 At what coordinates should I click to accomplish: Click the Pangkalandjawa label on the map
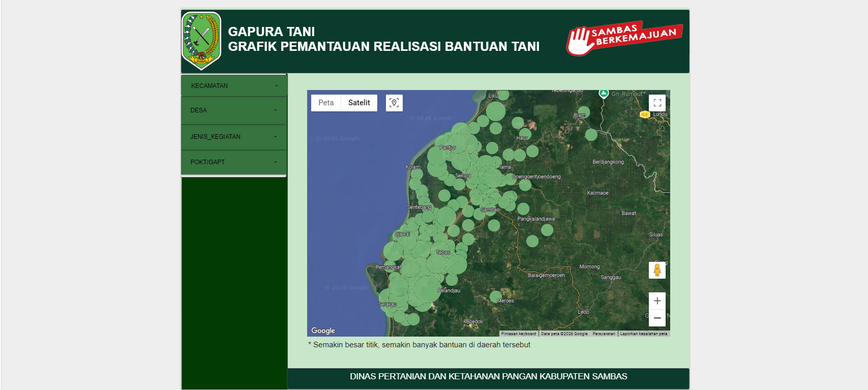(536, 219)
